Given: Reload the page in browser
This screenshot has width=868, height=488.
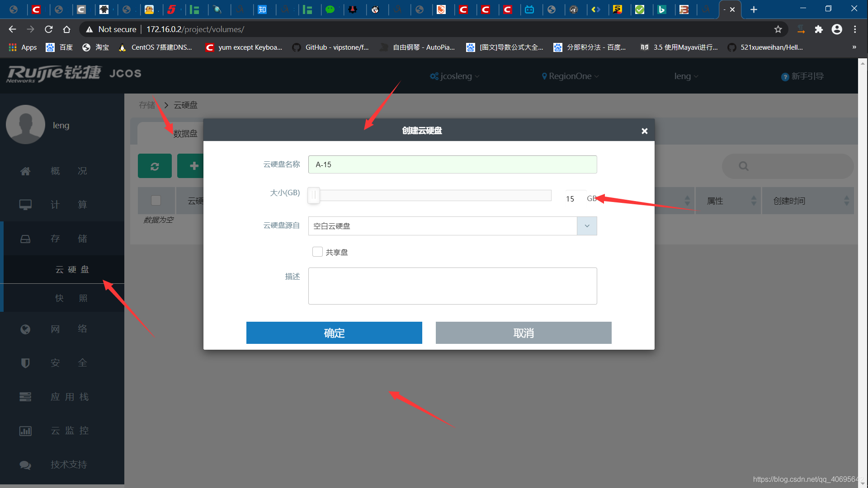Looking at the screenshot, I should [49, 29].
